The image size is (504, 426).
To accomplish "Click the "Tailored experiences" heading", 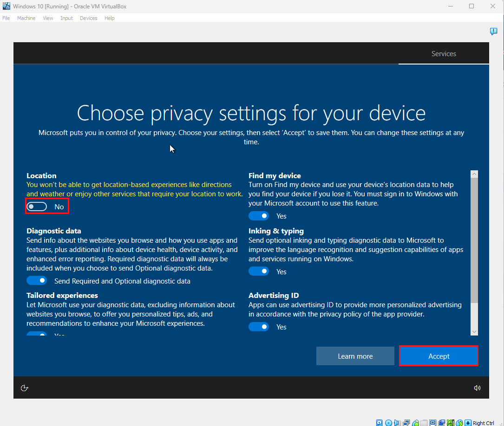I will [x=62, y=295].
